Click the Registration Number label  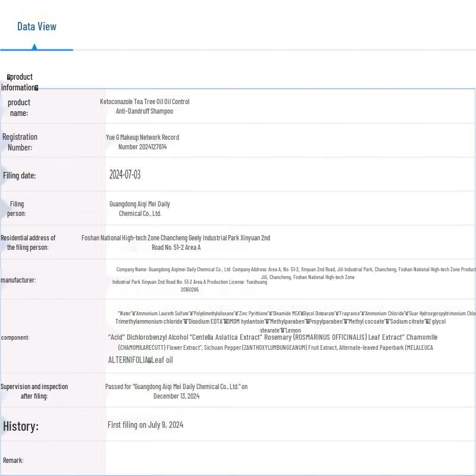20,142
